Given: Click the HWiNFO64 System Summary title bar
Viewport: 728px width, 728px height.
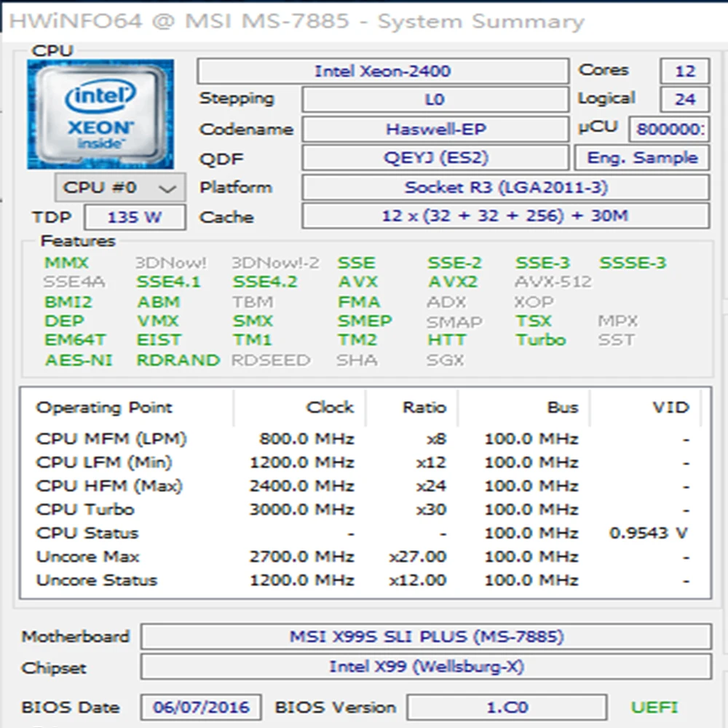Looking at the screenshot, I should click(x=364, y=21).
